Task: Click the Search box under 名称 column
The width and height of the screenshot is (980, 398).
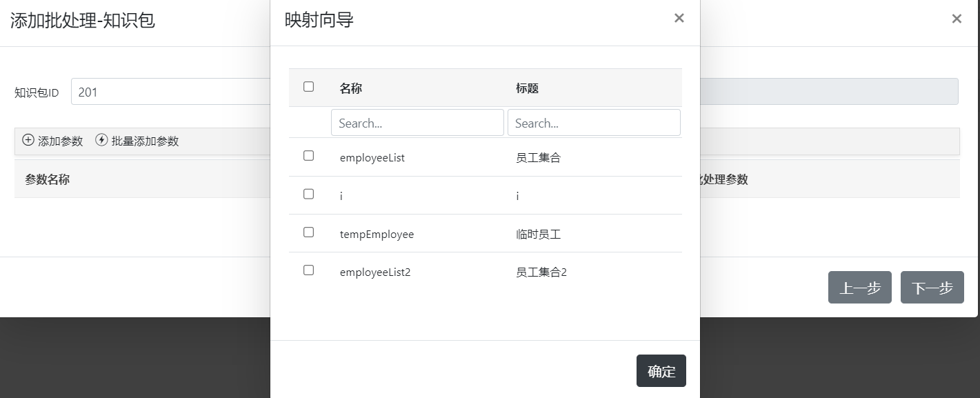Action: (417, 122)
